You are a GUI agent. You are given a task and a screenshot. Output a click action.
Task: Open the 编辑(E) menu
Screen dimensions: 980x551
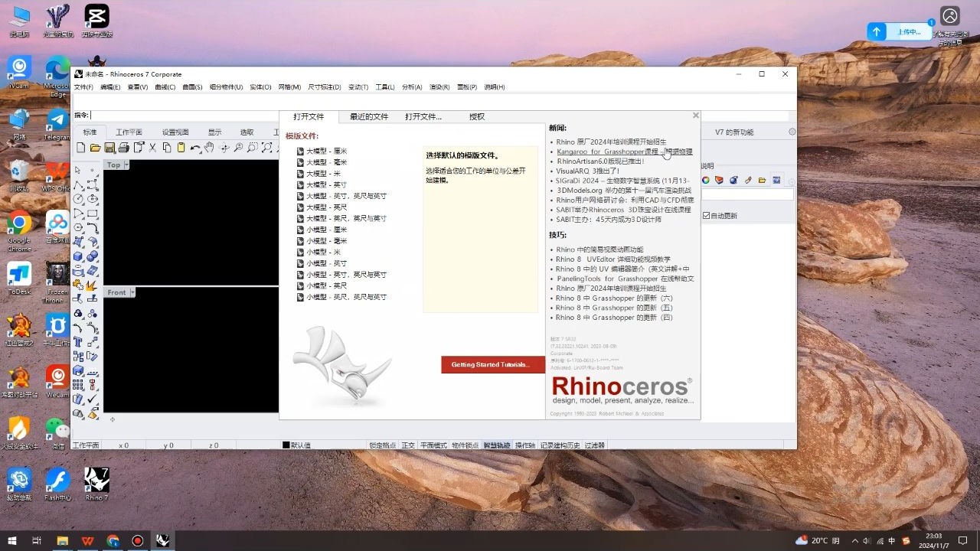[x=110, y=86]
